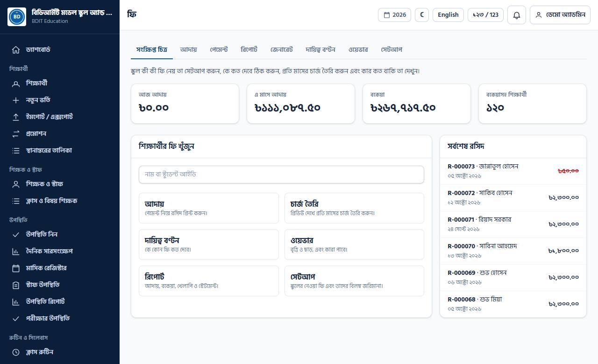This screenshot has width=598, height=364.
Task: Click the এ মাসে আদায় amount ৳১১১,০৮৭.৫০
Action: 287,108
